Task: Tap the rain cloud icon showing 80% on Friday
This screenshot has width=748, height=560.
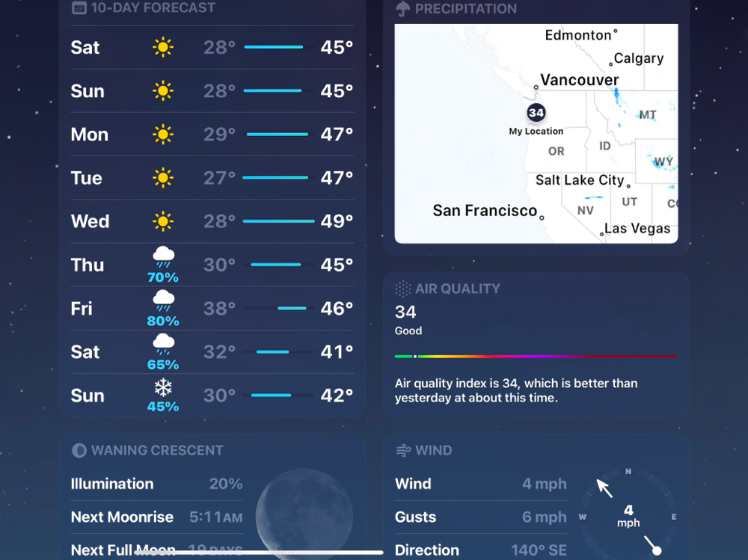Action: [x=163, y=300]
